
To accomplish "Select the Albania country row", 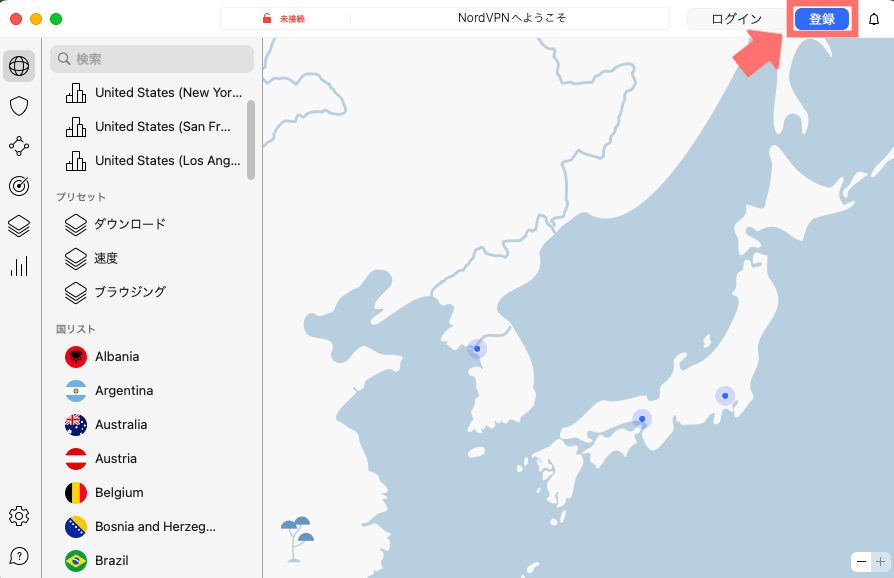I will 152,357.
